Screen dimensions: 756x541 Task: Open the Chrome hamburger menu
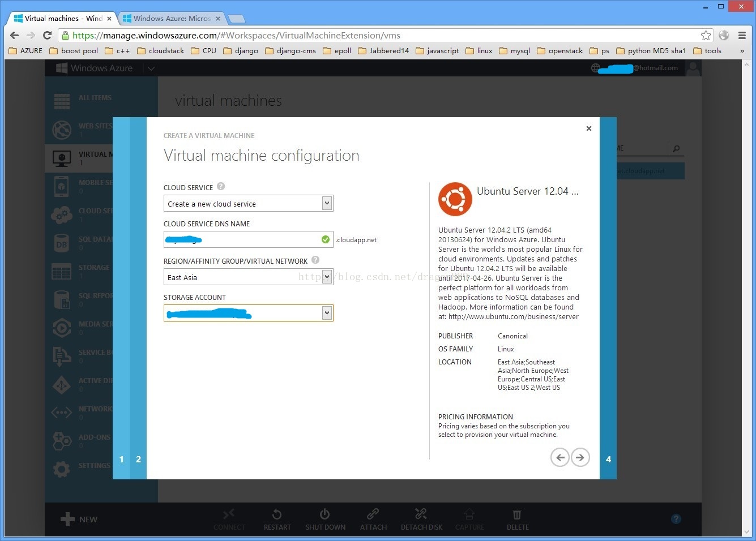[x=742, y=35]
